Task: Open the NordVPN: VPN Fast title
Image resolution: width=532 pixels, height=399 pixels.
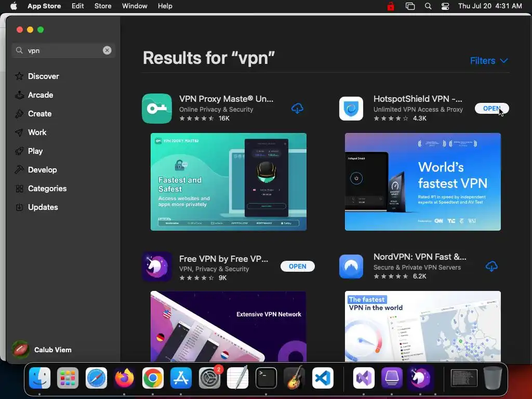Action: point(420,257)
